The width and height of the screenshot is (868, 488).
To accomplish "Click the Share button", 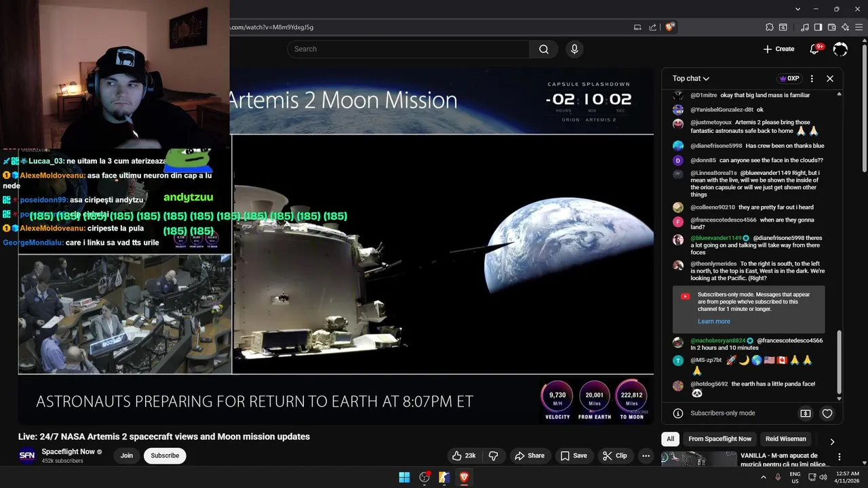I will coord(529,455).
